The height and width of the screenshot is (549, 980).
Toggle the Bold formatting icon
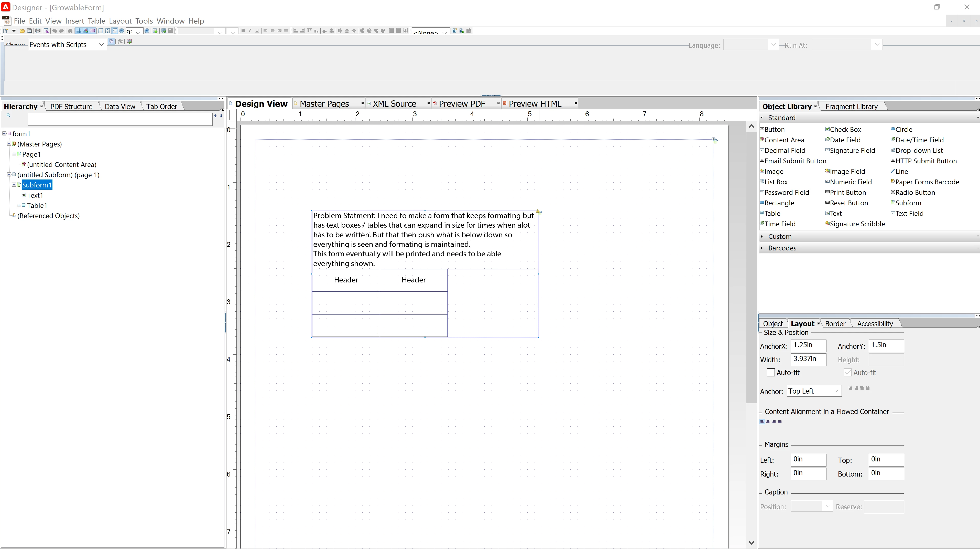[x=243, y=30]
